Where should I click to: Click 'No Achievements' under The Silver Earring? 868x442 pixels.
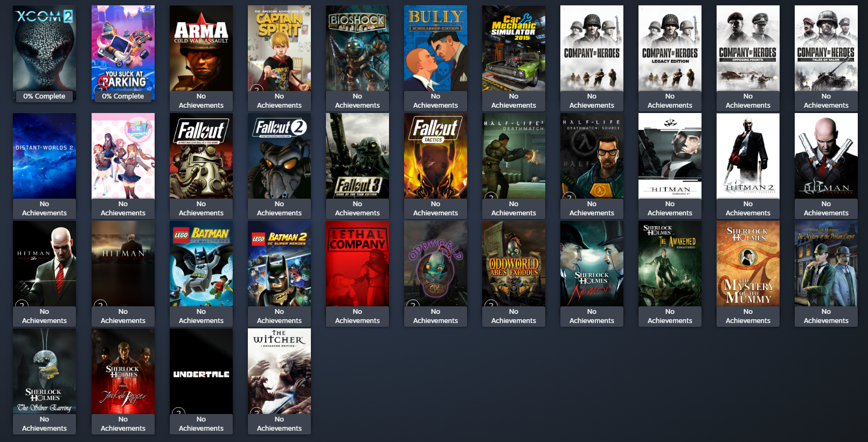click(x=44, y=424)
